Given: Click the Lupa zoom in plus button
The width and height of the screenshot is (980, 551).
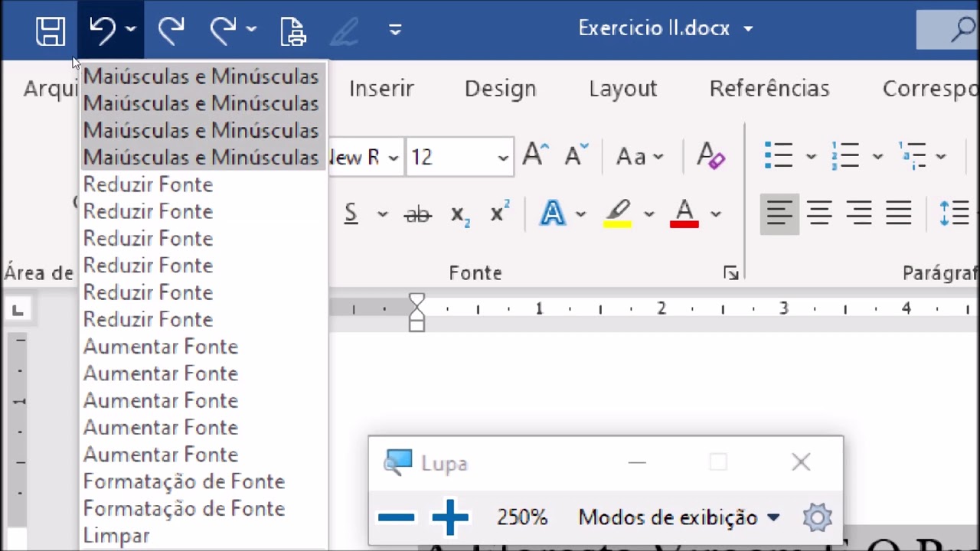Looking at the screenshot, I should click(450, 518).
